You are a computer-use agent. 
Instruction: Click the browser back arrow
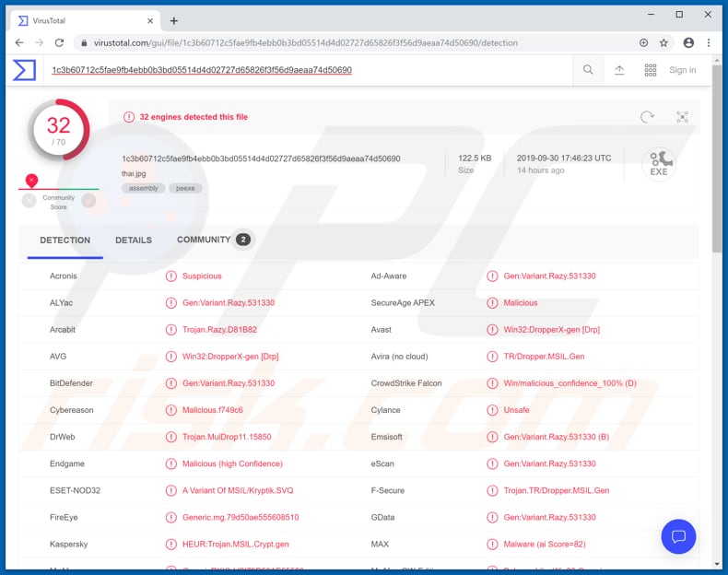pos(19,42)
